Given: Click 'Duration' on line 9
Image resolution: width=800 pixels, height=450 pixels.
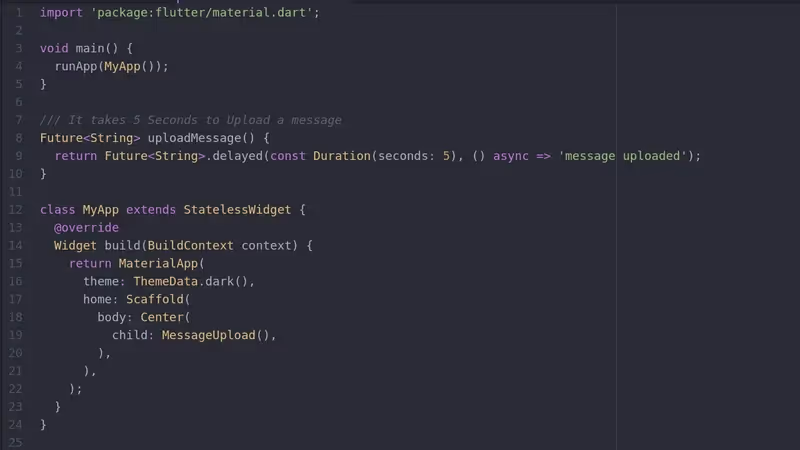Looking at the screenshot, I should pyautogui.click(x=342, y=156).
